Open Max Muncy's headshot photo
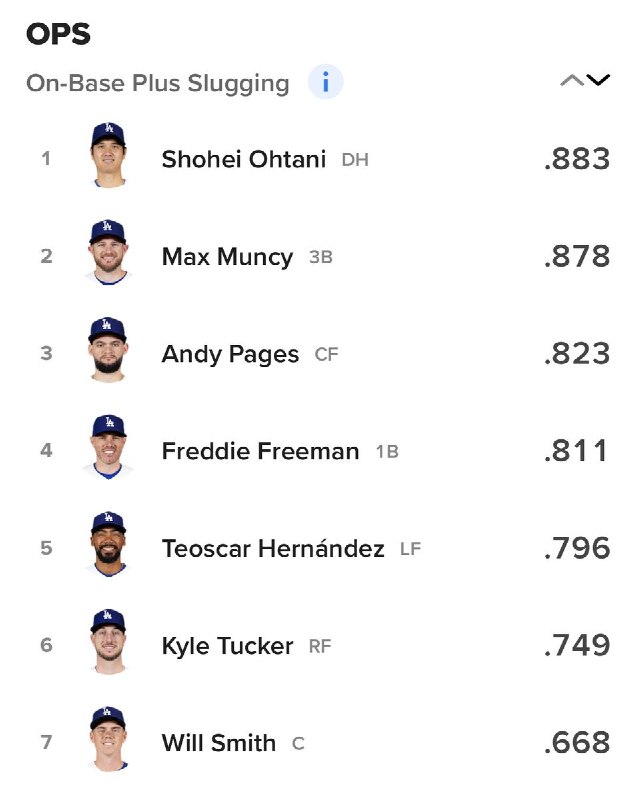This screenshot has width=637, height=800. coord(108,253)
